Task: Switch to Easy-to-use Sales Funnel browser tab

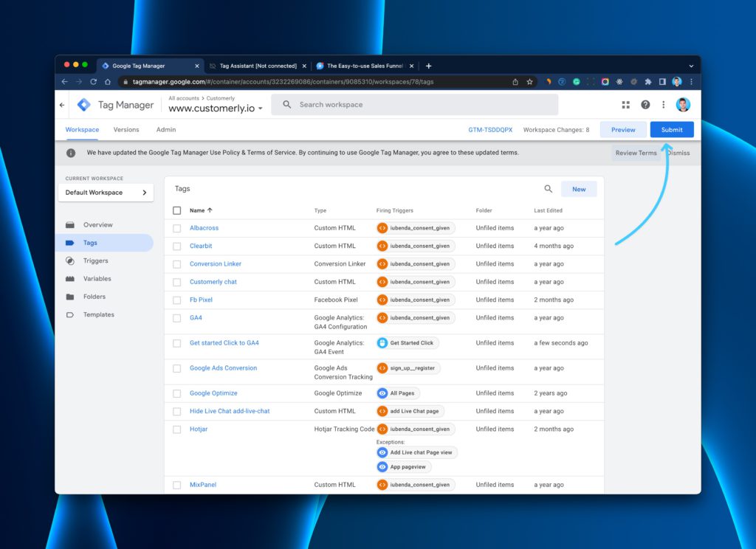Action: click(x=365, y=66)
